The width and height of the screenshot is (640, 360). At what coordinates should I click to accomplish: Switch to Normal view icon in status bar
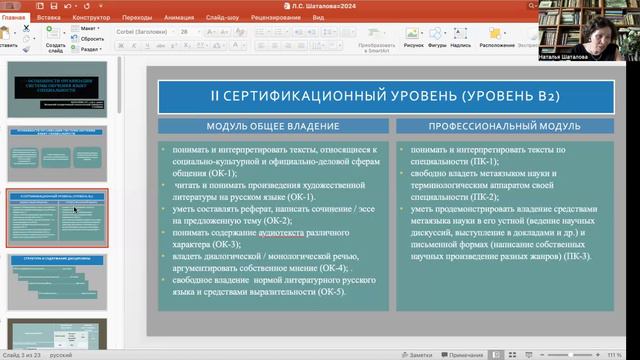496,355
